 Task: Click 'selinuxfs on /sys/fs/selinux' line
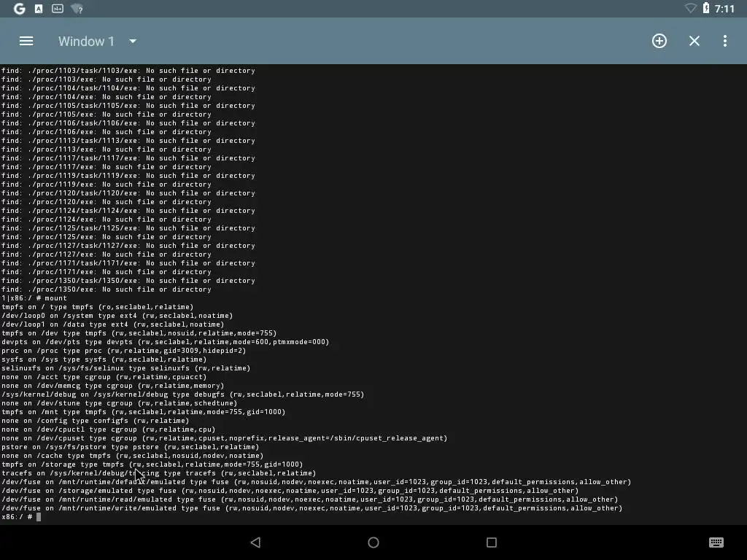pos(125,368)
